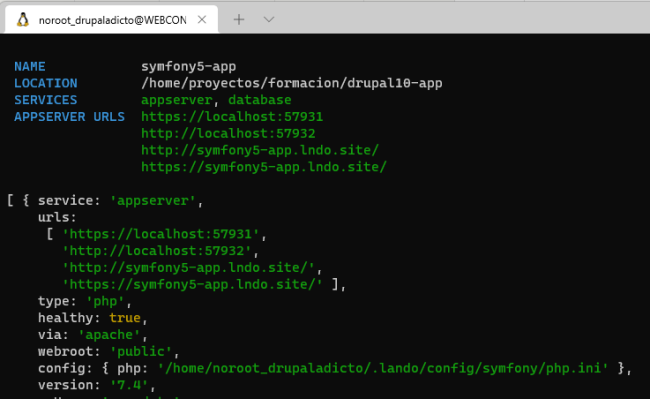Select the noroot_drupaladicto@WEBCON terminal tab
650x399 pixels.
[111, 19]
